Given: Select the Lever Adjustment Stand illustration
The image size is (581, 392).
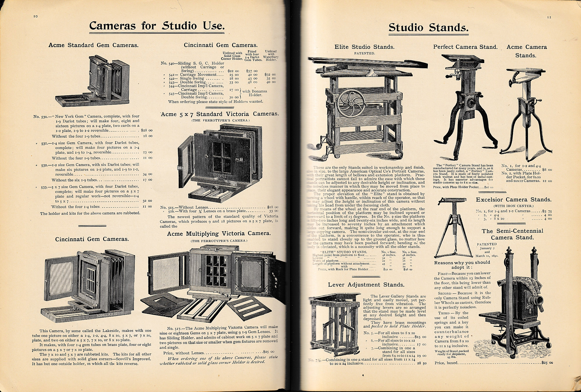Looking at the screenshot, I should click(x=335, y=324).
